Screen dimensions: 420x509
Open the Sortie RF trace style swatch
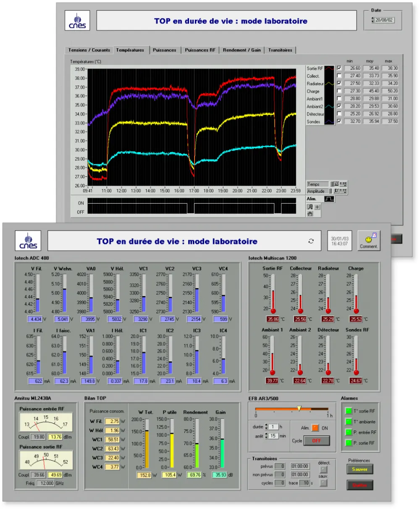(x=330, y=68)
